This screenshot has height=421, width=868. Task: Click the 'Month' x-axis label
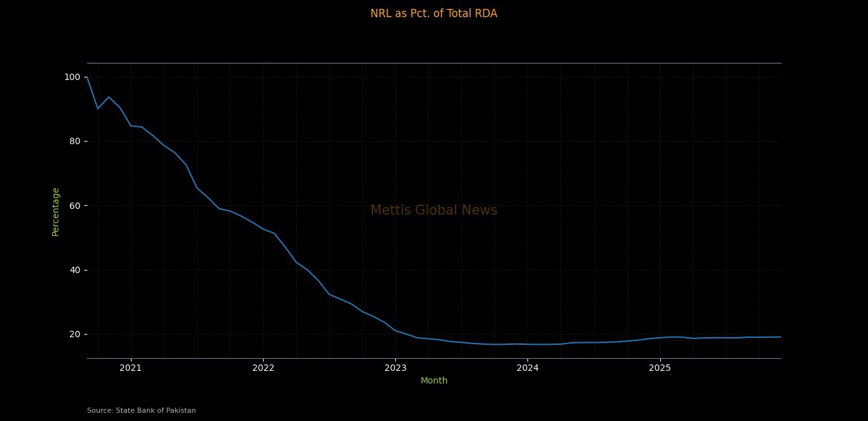tap(433, 380)
